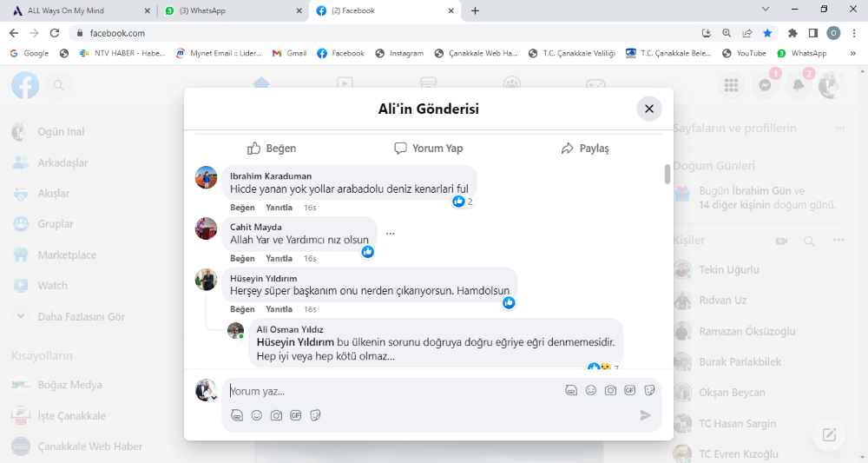Expand the tab search chevron
The image size is (868, 463).
click(x=765, y=10)
